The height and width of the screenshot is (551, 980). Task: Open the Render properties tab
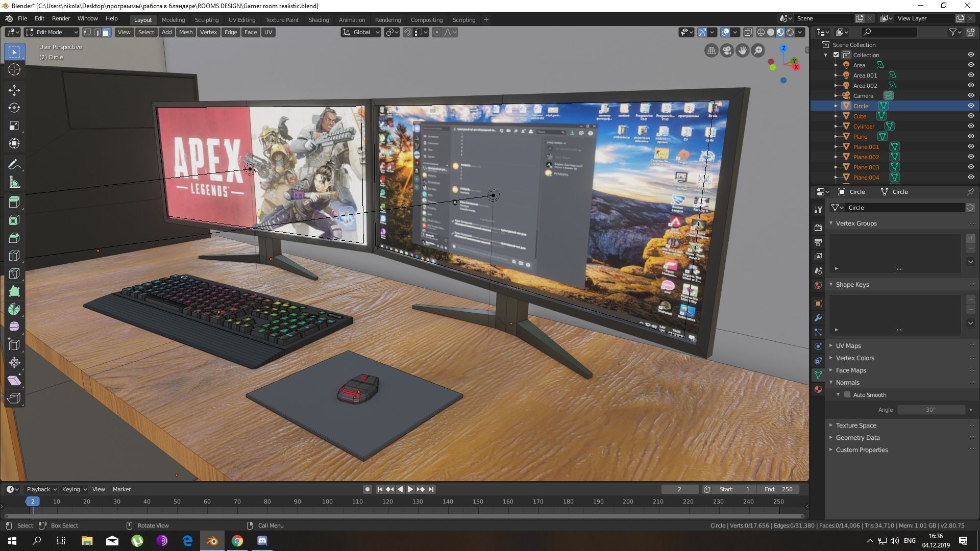click(818, 228)
